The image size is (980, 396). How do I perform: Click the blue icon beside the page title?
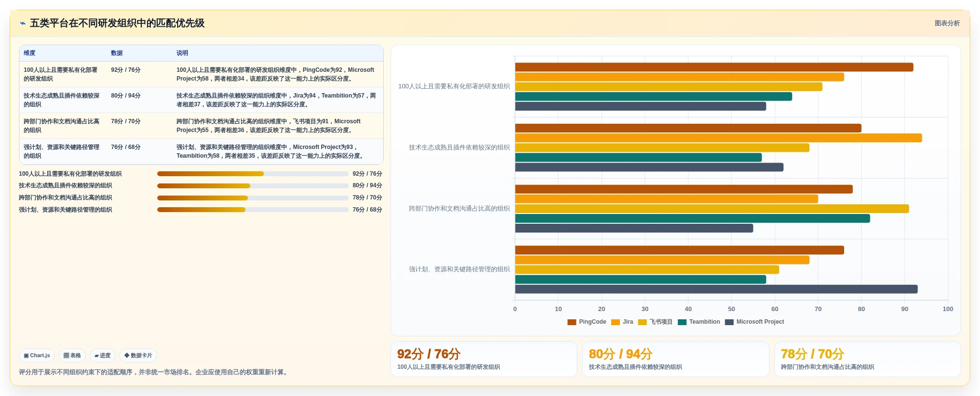pyautogui.click(x=22, y=23)
